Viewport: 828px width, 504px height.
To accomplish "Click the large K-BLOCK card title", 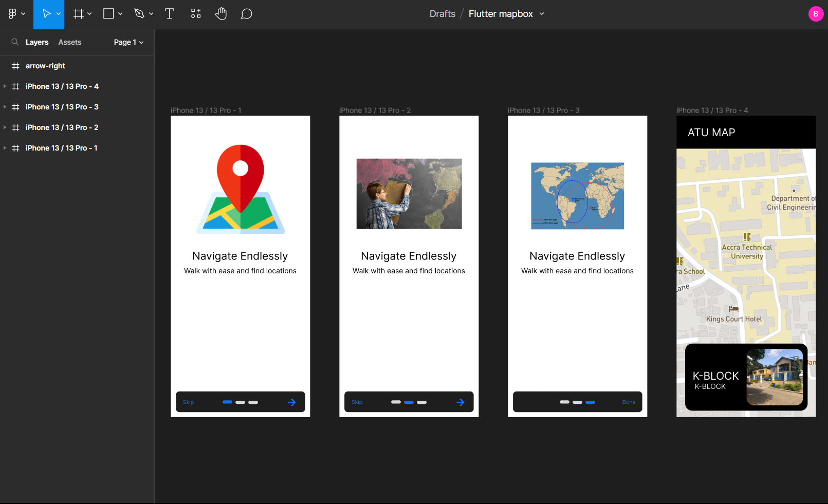I will click(715, 376).
